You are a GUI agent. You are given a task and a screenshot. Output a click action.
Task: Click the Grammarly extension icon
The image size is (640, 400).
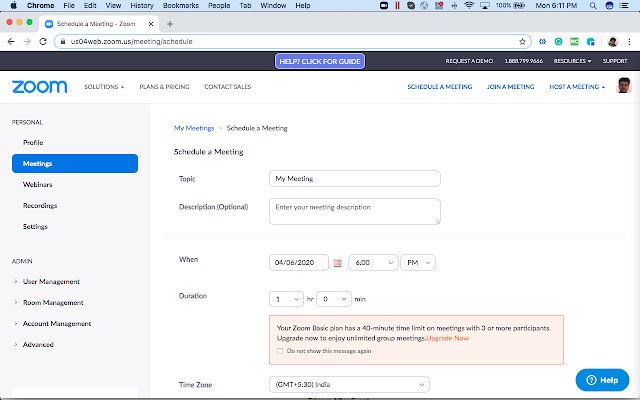click(558, 41)
